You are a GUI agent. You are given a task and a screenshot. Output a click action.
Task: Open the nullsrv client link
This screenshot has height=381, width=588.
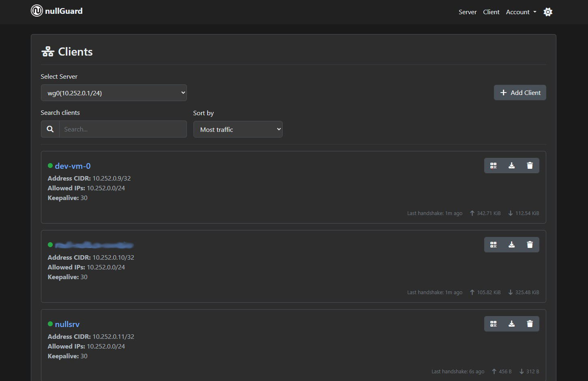67,324
